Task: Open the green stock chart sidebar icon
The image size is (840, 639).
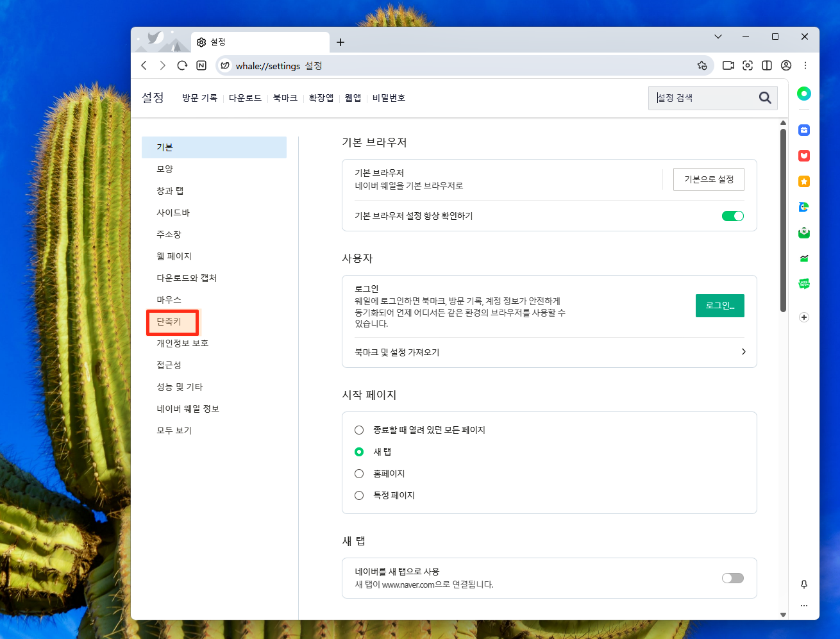Action: 804,258
